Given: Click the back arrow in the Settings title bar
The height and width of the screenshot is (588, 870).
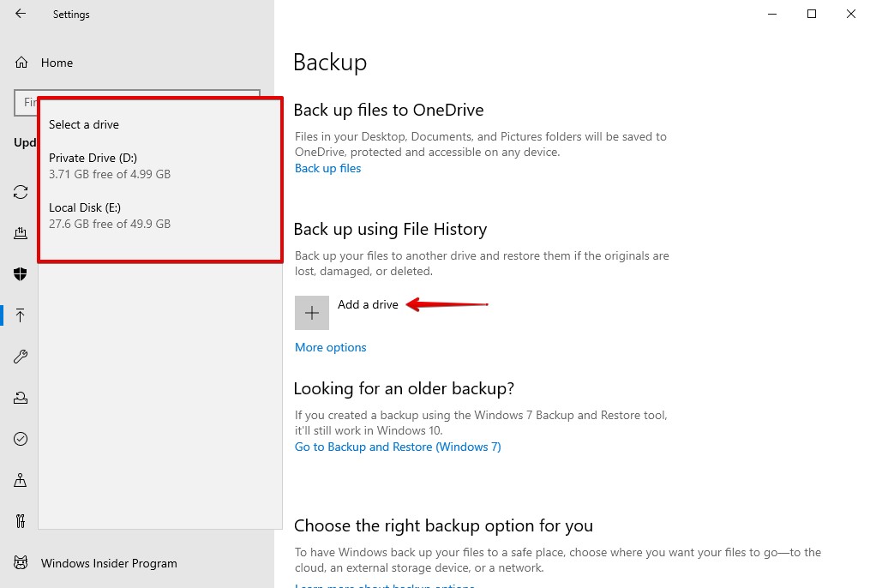Looking at the screenshot, I should click(21, 14).
